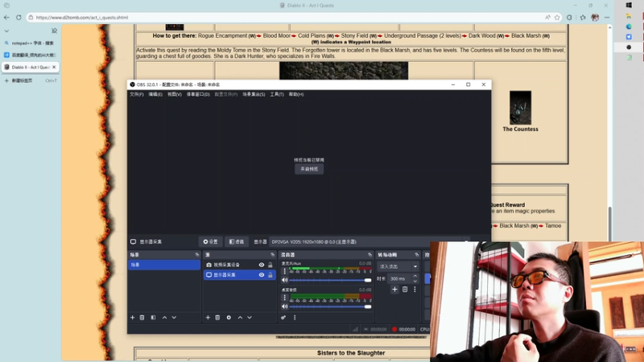Open Mic/Aux channel options dots
The width and height of the screenshot is (644, 362).
point(284,271)
